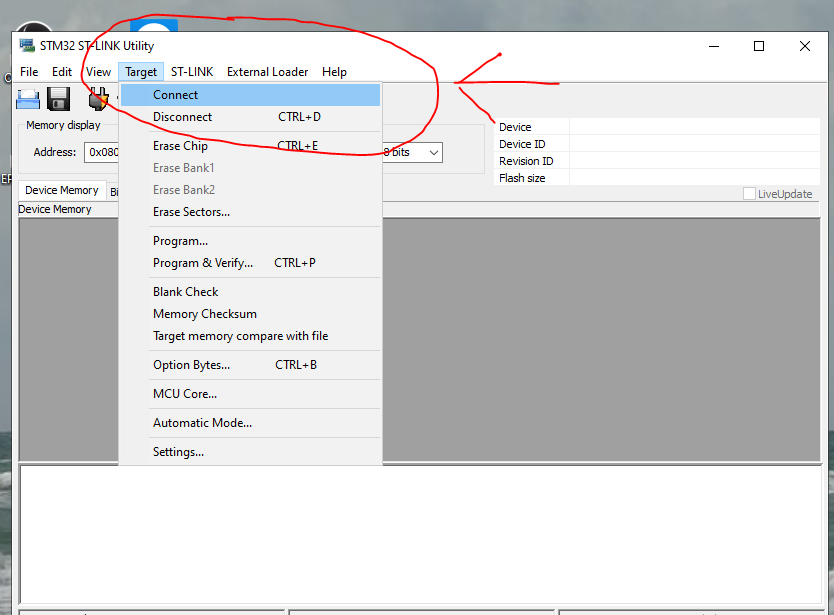Open Option Bytes... dialog
834x615 pixels.
coord(191,365)
